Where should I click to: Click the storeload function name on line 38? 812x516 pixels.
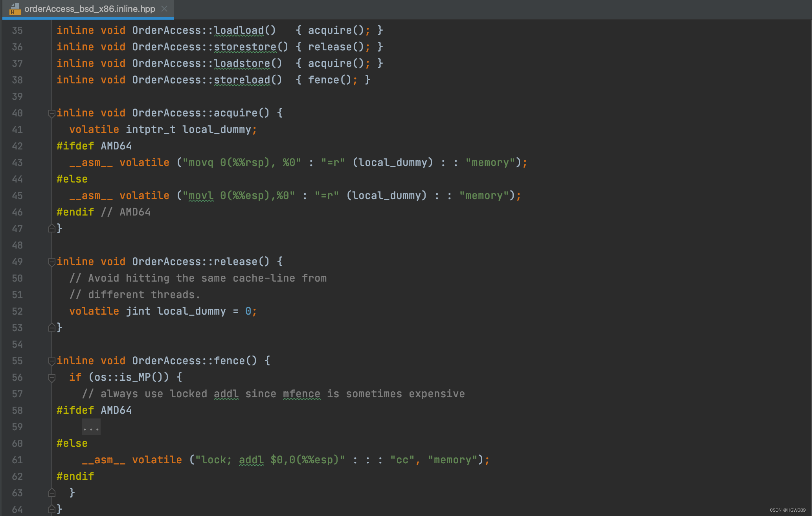pos(242,80)
